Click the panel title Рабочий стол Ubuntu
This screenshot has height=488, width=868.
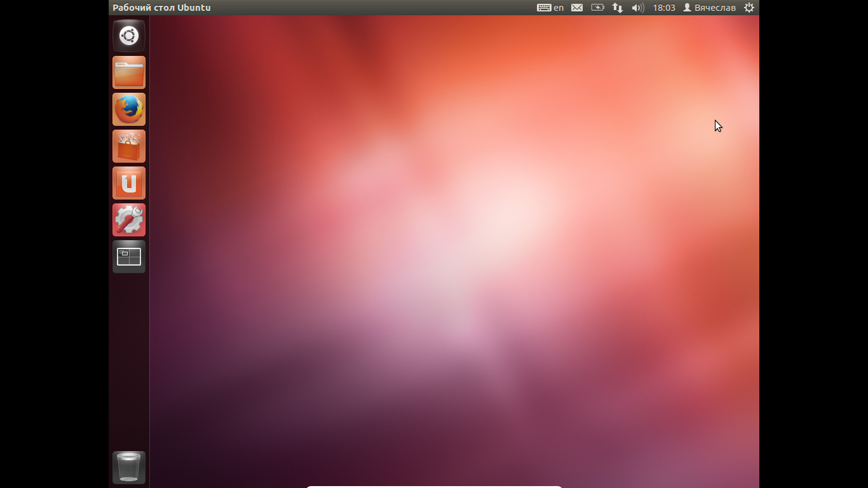pos(161,8)
